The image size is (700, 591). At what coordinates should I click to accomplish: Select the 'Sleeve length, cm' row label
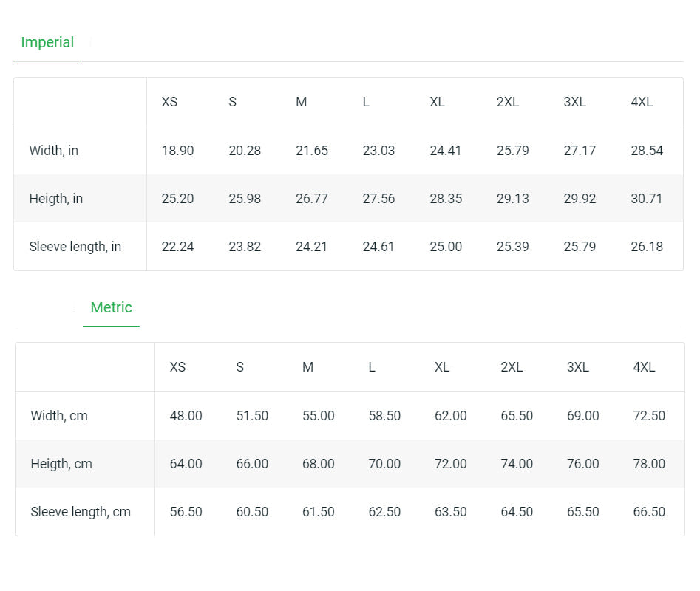click(81, 512)
